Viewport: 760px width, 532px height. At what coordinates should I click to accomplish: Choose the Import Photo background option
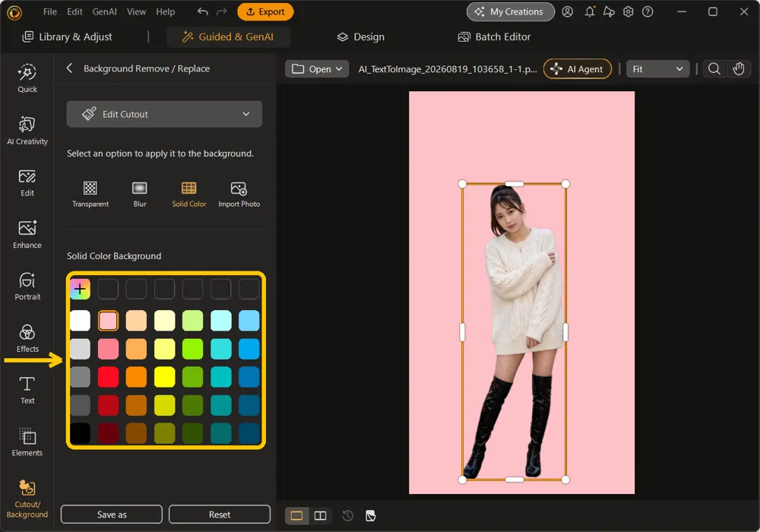pyautogui.click(x=239, y=194)
